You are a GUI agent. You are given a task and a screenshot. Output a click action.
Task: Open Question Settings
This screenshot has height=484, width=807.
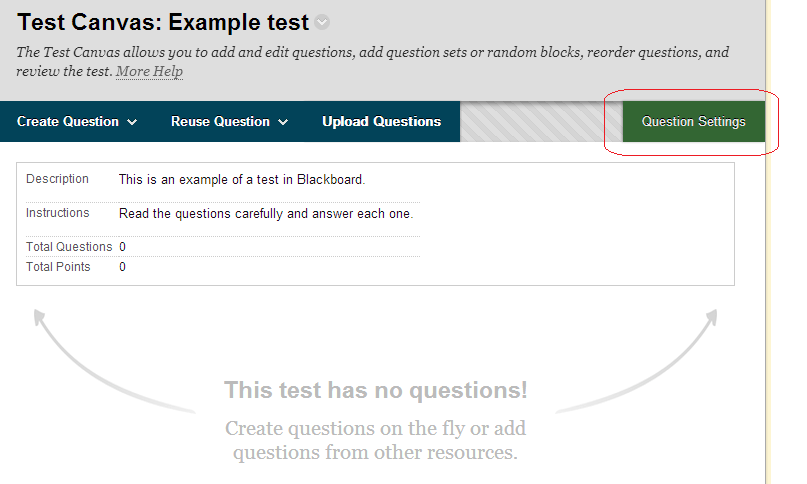coord(693,122)
